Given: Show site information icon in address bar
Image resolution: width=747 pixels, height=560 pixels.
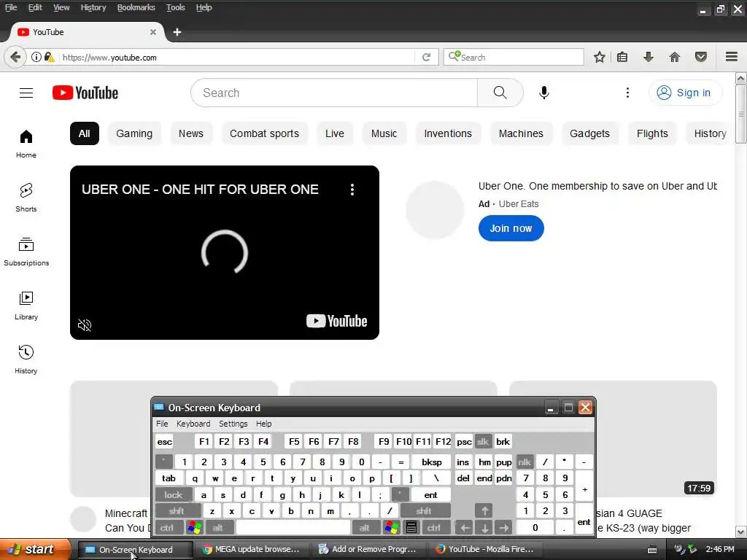Looking at the screenshot, I should coord(36,57).
